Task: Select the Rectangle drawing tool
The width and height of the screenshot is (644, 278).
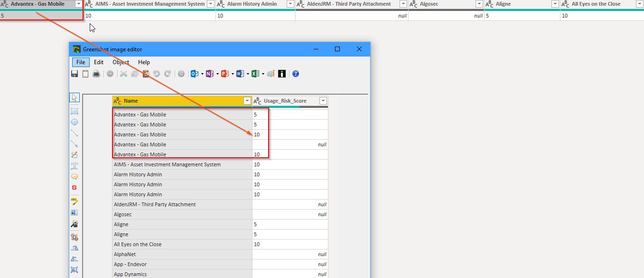Action: (x=74, y=111)
